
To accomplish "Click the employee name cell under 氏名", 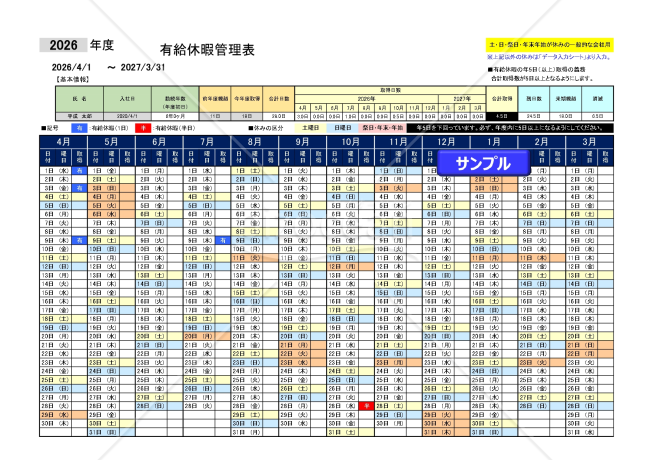I will tap(79, 116).
